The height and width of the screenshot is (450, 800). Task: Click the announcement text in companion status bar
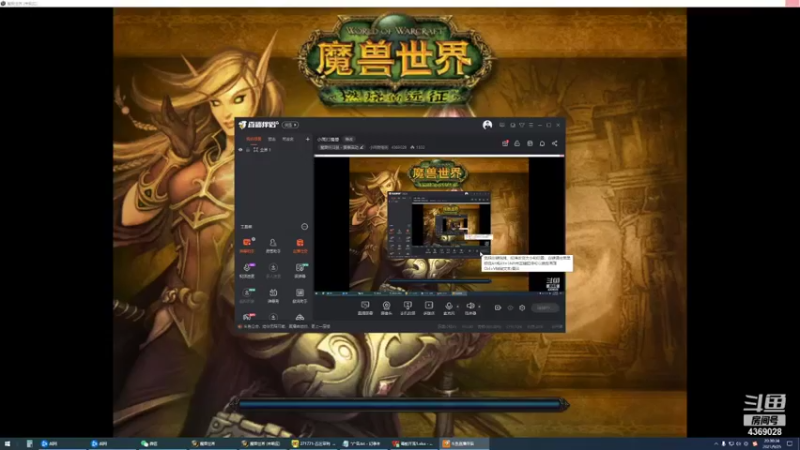tap(285, 327)
